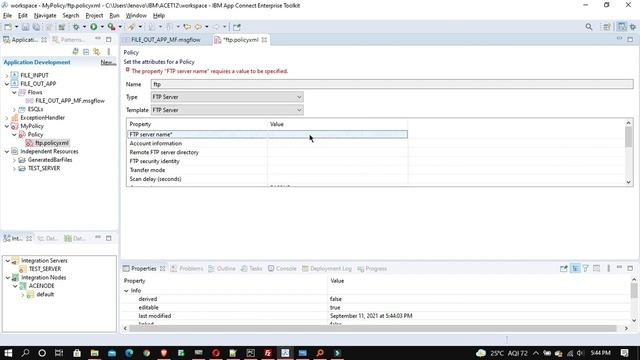Click the refresh icon in Application Development view
The width and height of the screenshot is (640, 360).
76,52
